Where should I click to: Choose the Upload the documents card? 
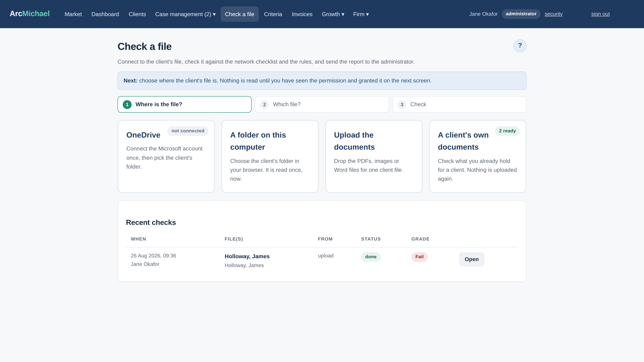point(374,156)
